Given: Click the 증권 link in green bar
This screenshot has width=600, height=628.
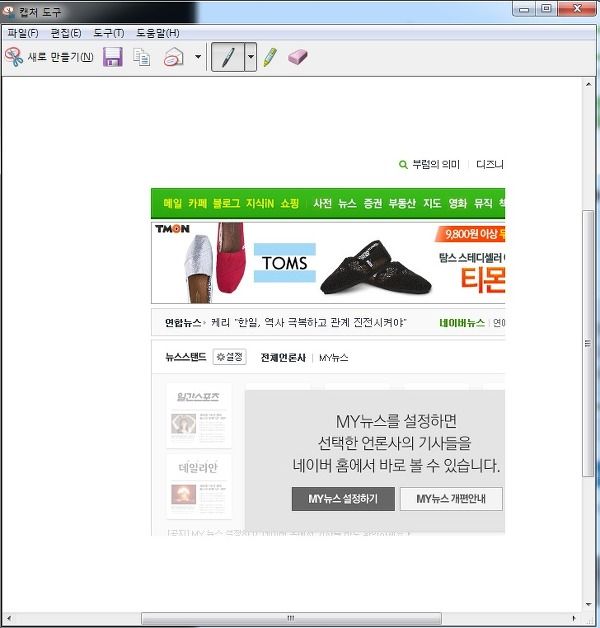Looking at the screenshot, I should pos(372,203).
